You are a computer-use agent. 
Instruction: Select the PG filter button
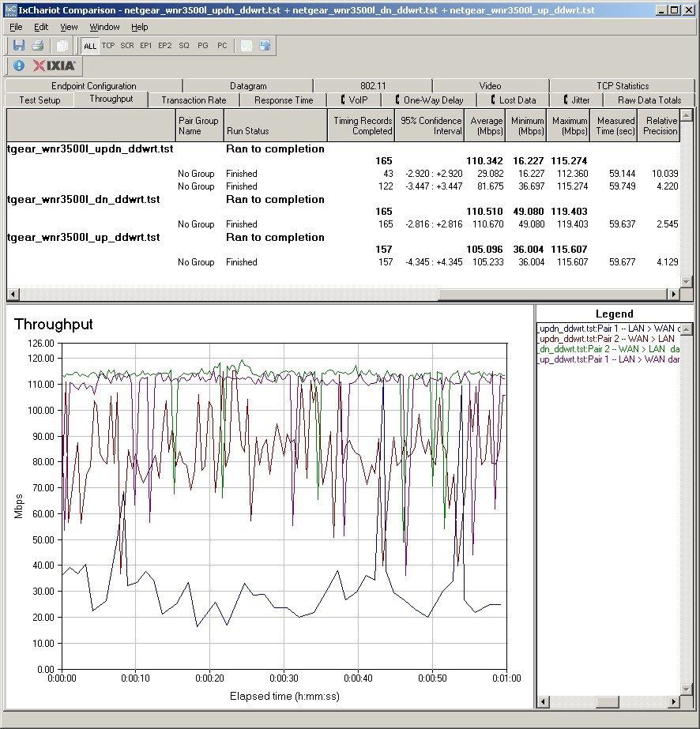click(203, 46)
